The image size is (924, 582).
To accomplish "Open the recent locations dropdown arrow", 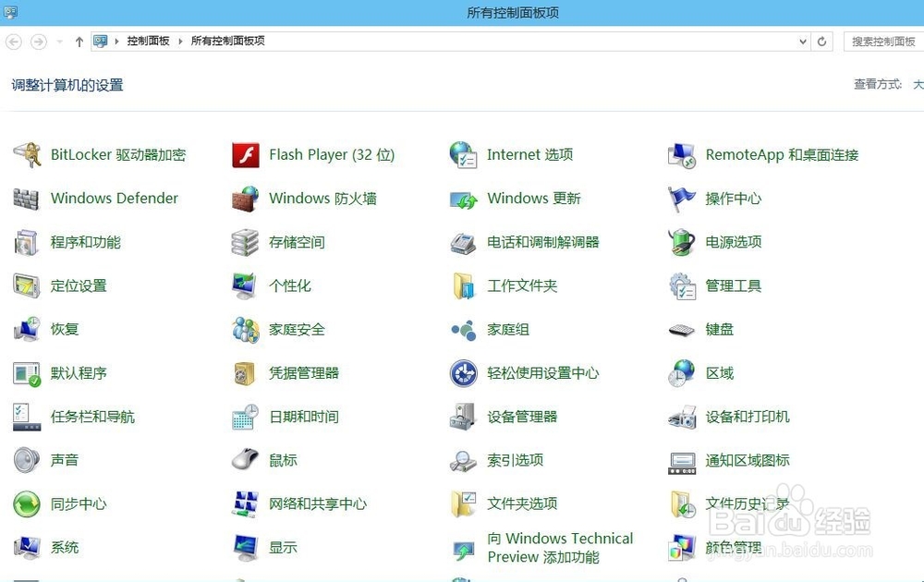I will pos(59,42).
